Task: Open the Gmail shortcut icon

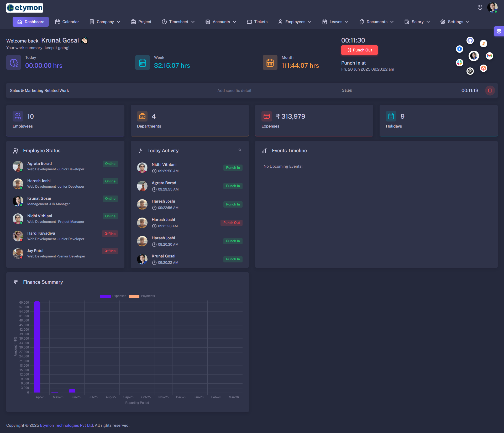Action: pos(489,56)
